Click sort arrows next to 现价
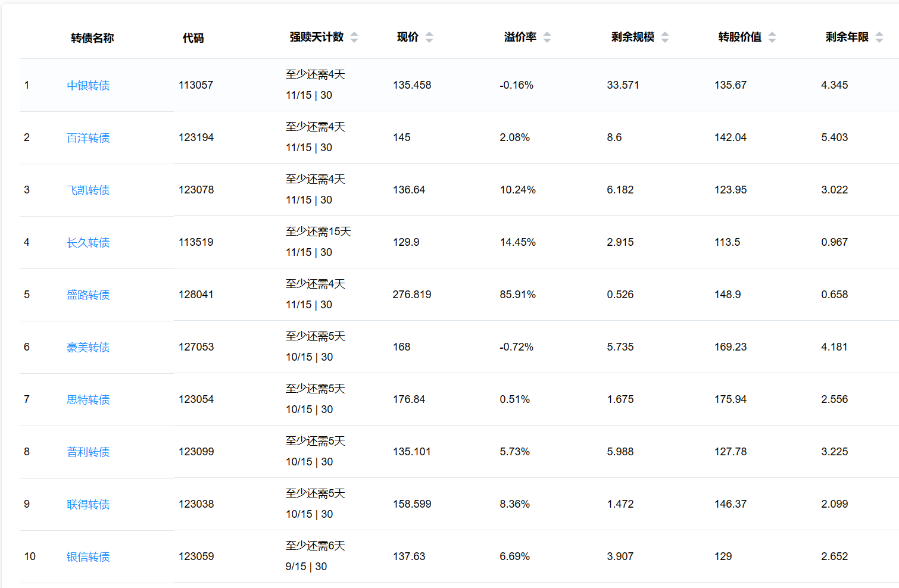The image size is (899, 588). tap(429, 37)
